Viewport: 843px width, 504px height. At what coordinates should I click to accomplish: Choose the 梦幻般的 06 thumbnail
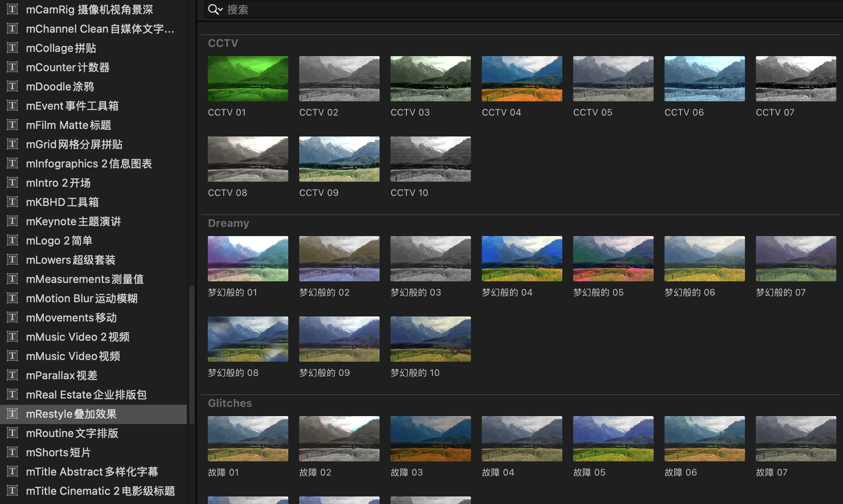click(705, 259)
